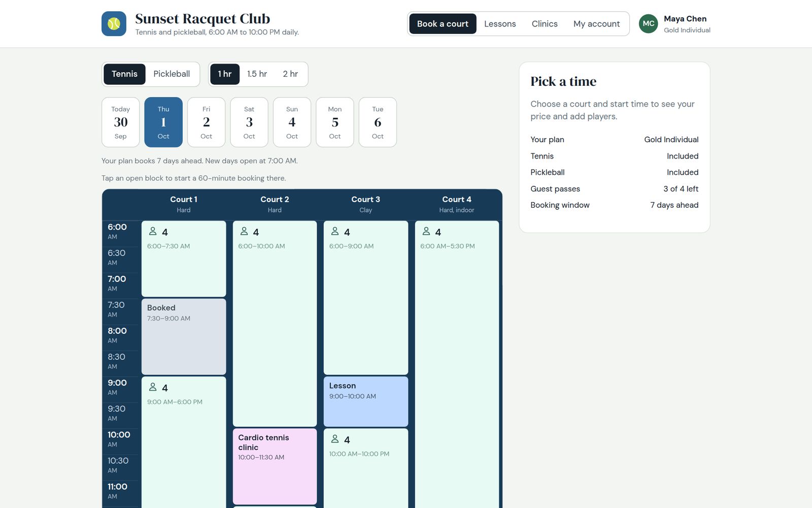Click the player icon in Court 4 6:00 AM–5:30 PM block
This screenshot has width=812, height=508.
click(x=426, y=231)
